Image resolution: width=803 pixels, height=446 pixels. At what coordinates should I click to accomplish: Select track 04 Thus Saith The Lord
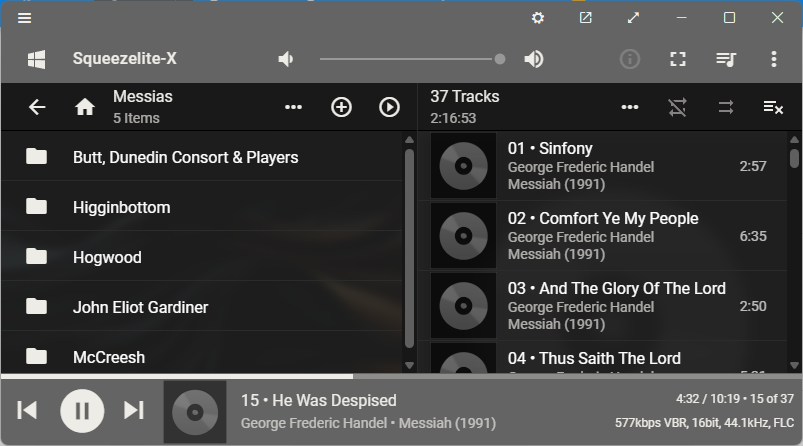point(602,357)
